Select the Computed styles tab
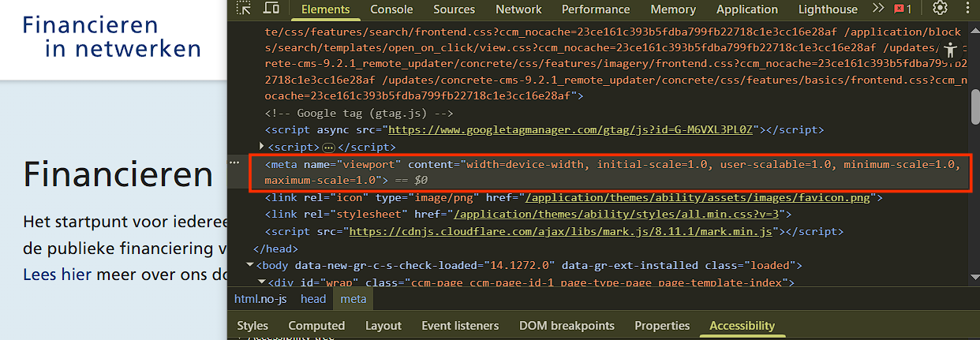980x340 pixels. pyautogui.click(x=316, y=326)
